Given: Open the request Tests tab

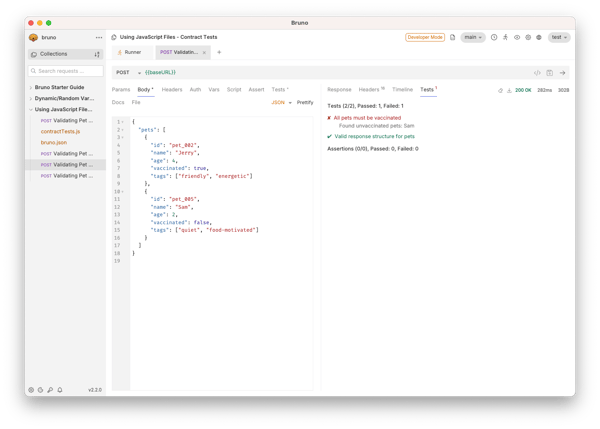Looking at the screenshot, I should (280, 90).
